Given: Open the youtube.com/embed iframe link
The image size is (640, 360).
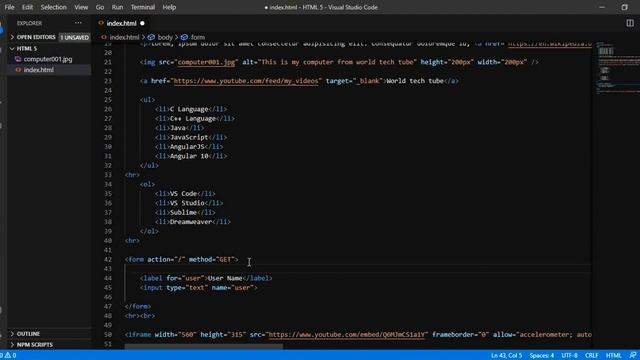Looking at the screenshot, I should (x=347, y=334).
